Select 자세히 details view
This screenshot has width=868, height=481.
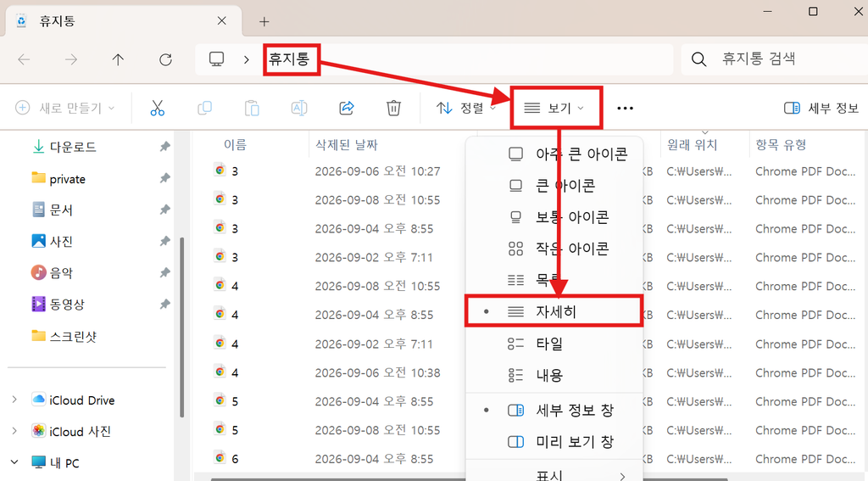click(554, 312)
